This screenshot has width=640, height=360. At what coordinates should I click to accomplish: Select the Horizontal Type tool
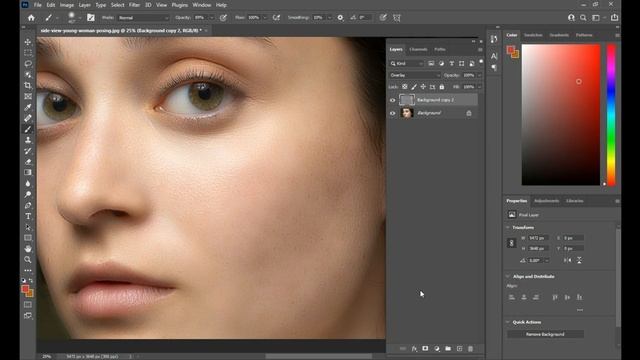coord(28,216)
